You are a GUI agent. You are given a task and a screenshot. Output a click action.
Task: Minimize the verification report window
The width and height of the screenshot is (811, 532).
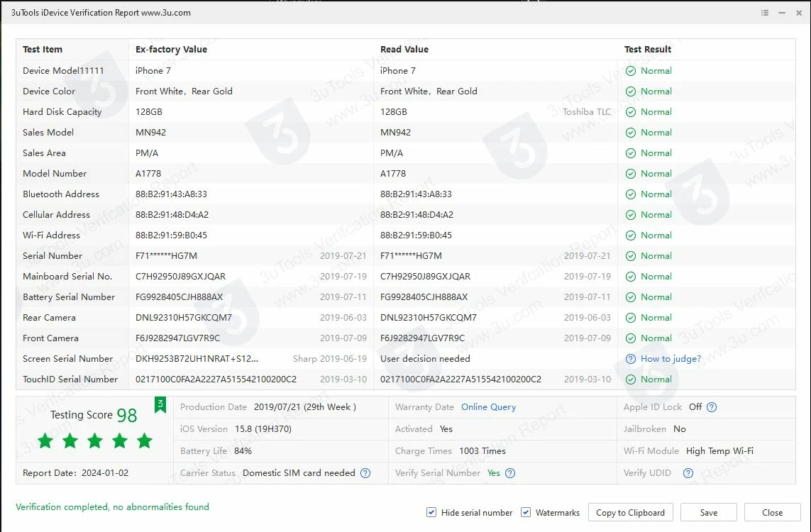tap(782, 13)
